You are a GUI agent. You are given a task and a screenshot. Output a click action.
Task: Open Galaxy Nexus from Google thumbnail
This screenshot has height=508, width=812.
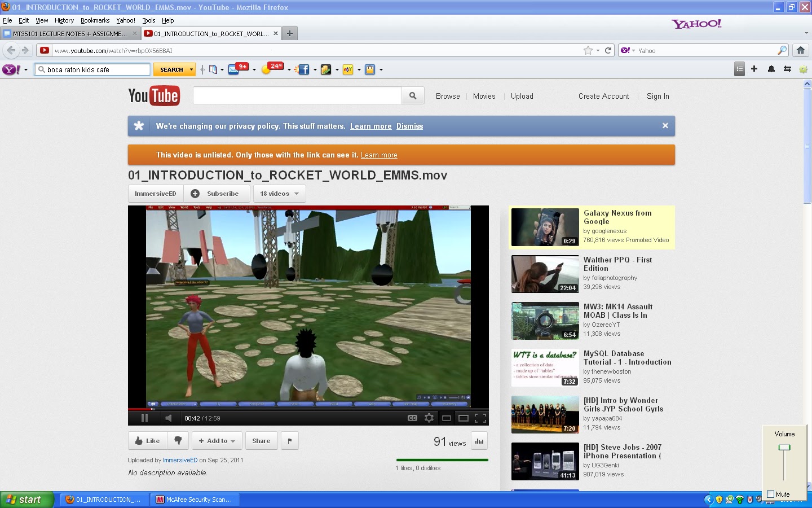coord(545,227)
